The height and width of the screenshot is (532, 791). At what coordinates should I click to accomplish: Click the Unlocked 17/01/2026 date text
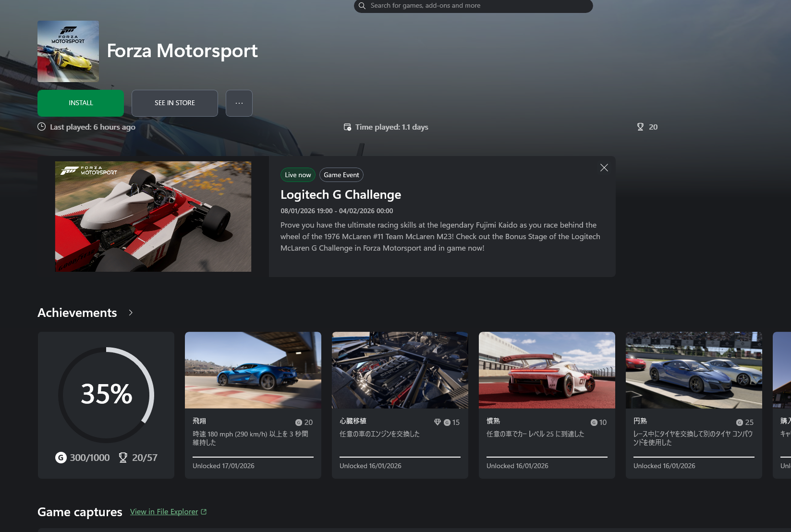223,466
